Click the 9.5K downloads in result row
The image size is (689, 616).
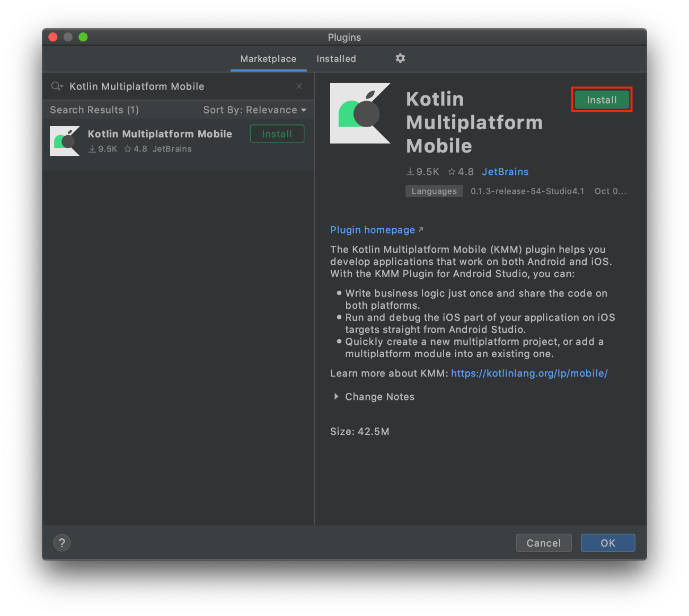(103, 149)
